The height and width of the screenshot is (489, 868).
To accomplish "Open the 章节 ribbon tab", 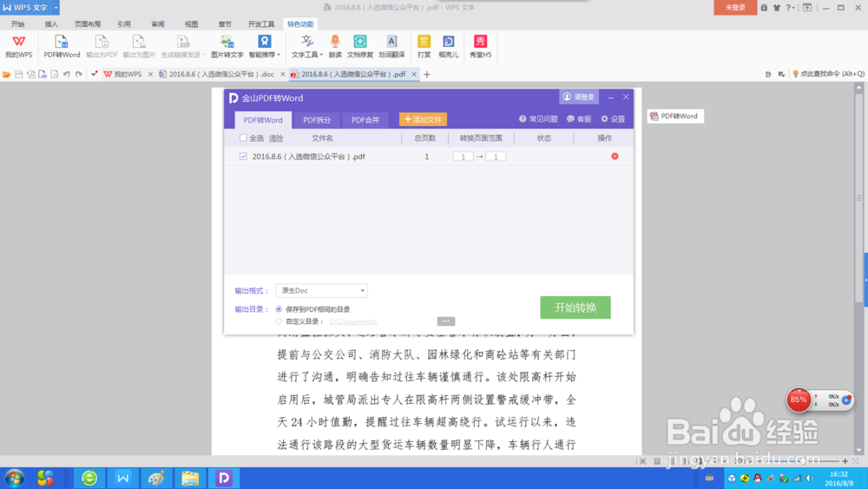I will click(225, 24).
